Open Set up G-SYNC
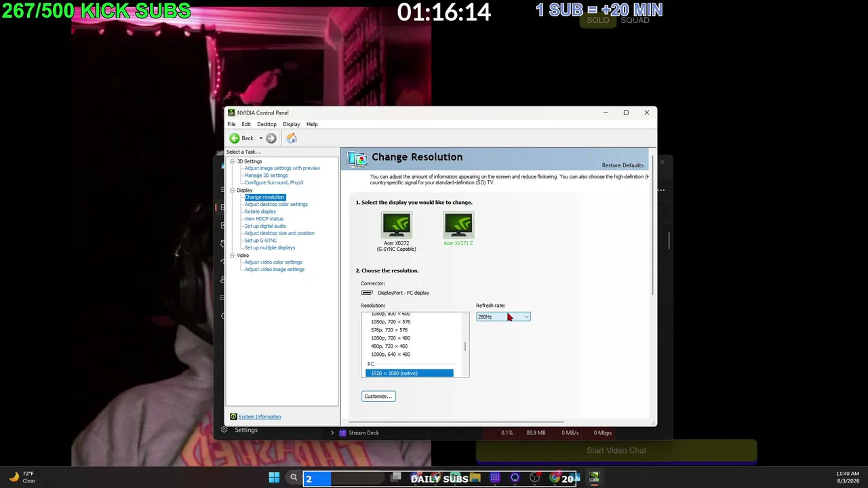868x488 pixels. coord(260,241)
